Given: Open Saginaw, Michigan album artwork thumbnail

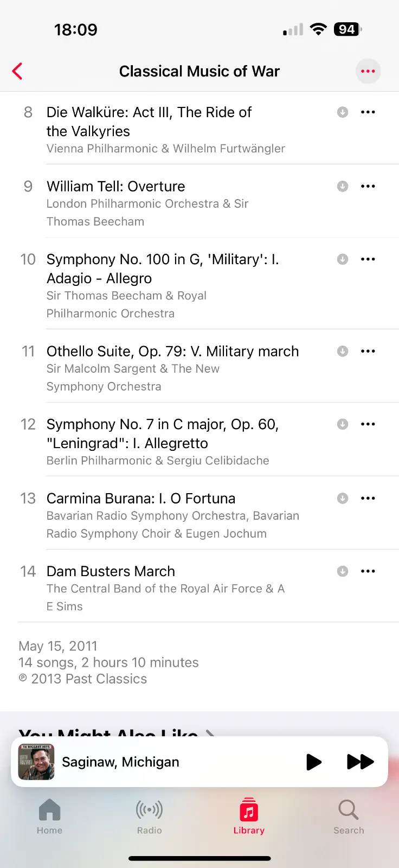Looking at the screenshot, I should [x=36, y=762].
